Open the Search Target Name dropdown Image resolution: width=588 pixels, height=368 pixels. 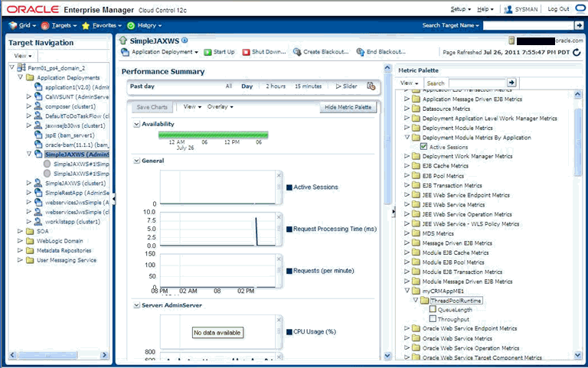tap(451, 25)
